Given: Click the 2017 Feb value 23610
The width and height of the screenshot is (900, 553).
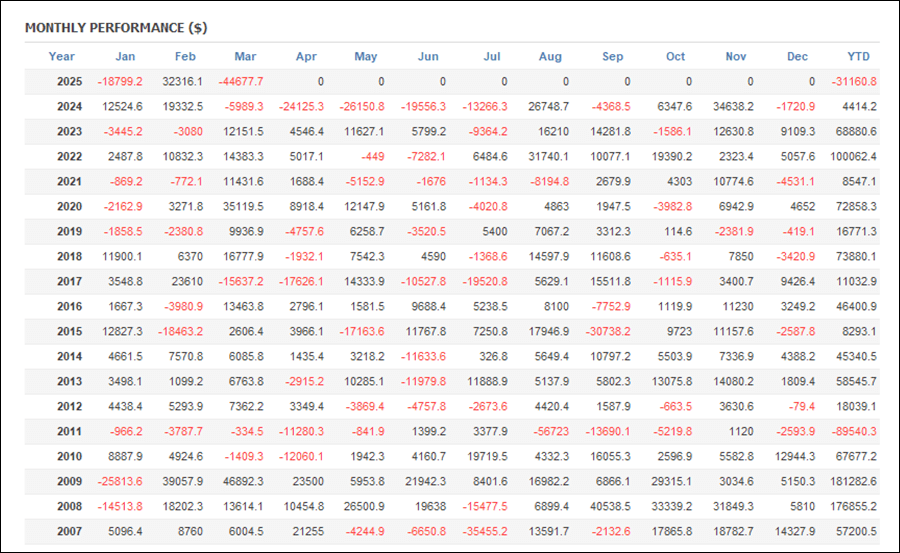Looking at the screenshot, I should 187,281.
